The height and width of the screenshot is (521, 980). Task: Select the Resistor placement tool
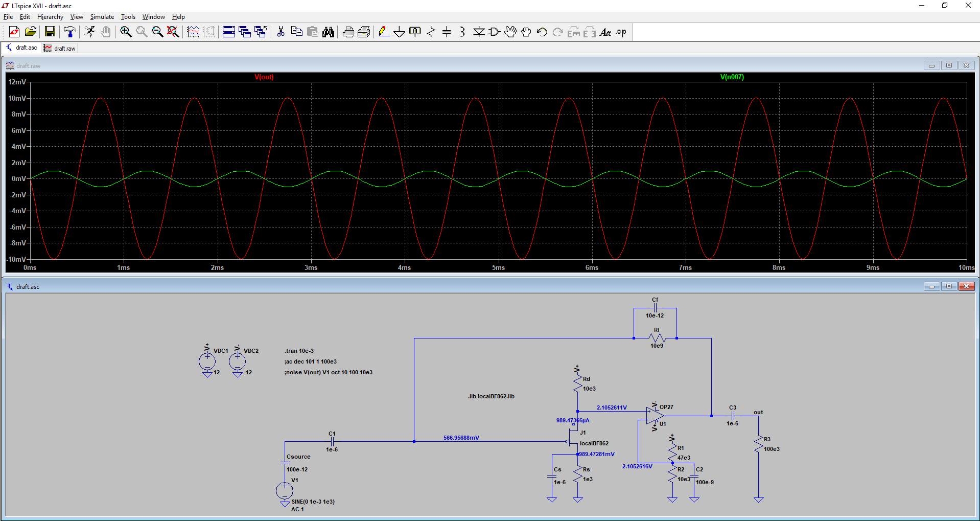(x=431, y=32)
